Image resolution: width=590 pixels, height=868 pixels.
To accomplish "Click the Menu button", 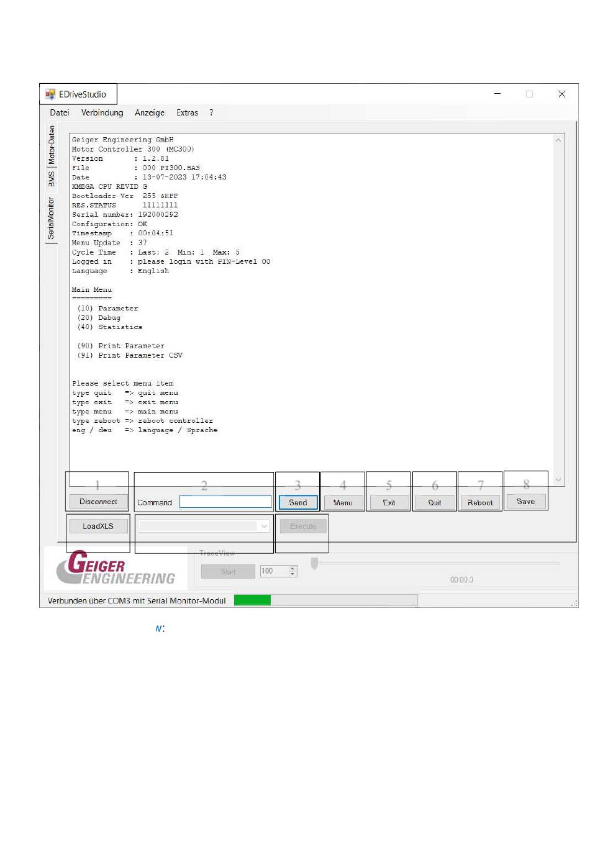I will 343,502.
